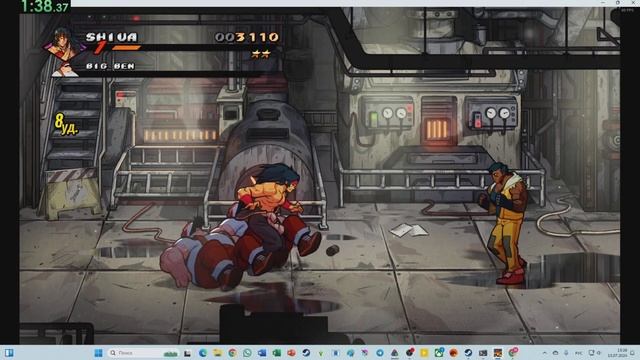Image resolution: width=640 pixels, height=360 pixels.
Task: Switch the РУС input language
Action: point(579,353)
